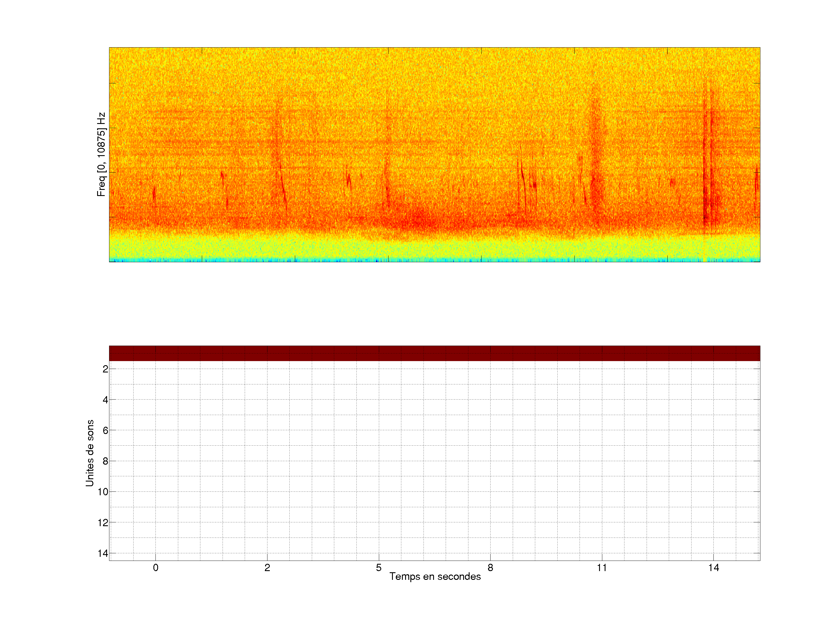Click the x-axis tick label 5
The image size is (840, 630).
[x=379, y=568]
